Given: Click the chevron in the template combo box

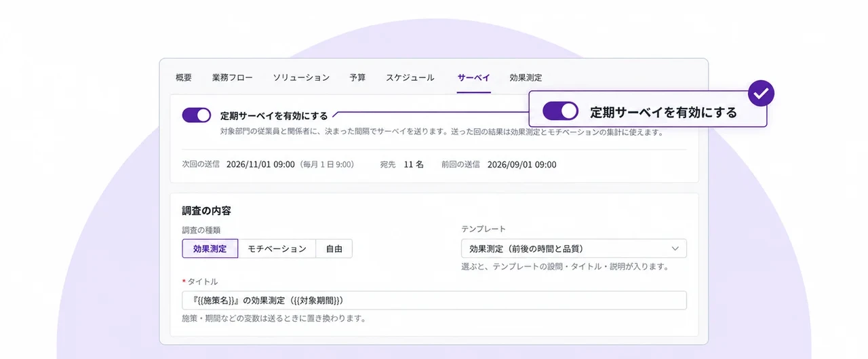Looking at the screenshot, I should coord(675,248).
